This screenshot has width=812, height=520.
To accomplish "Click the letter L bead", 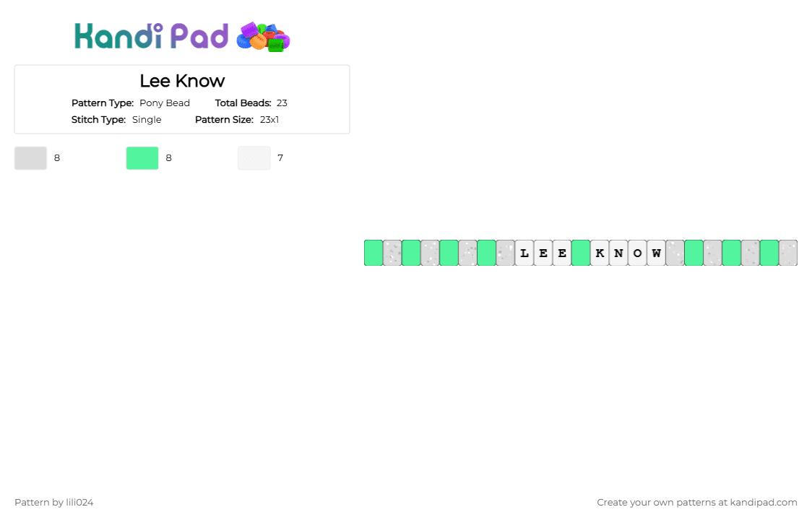I will tap(524, 253).
